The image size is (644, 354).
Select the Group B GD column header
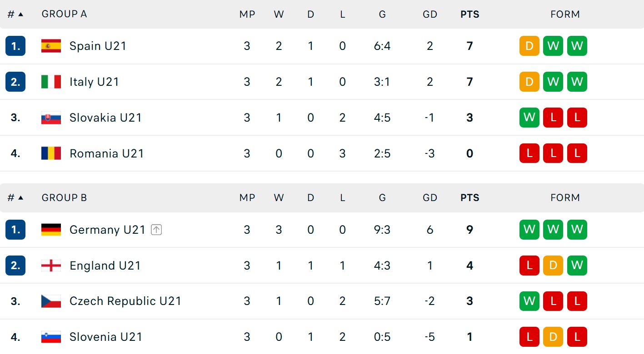tap(430, 197)
